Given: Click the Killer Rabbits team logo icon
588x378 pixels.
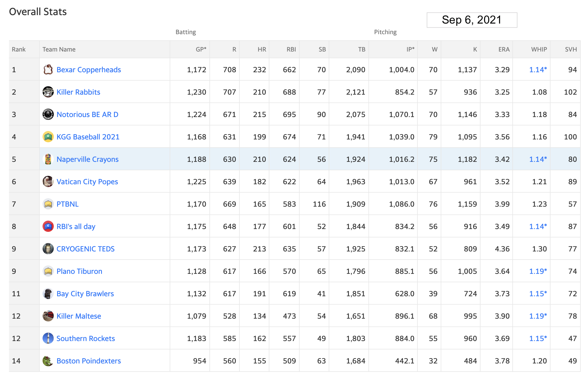Looking at the screenshot, I should 48,92.
